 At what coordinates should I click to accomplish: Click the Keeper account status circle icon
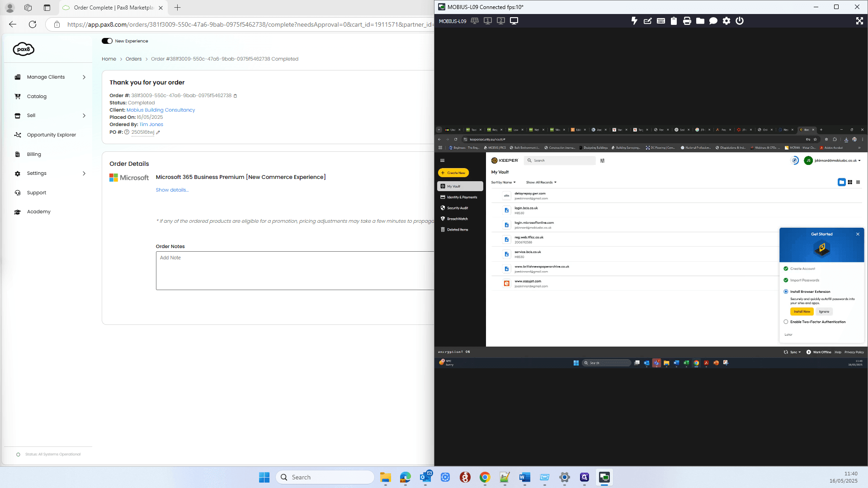click(794, 160)
